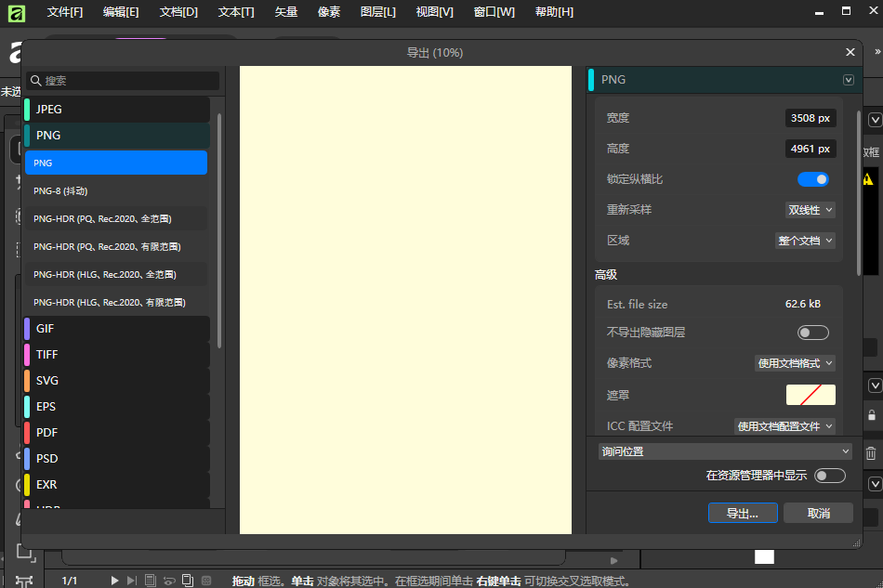Click the padlock icon in right panel
883x588 pixels.
tap(872, 415)
